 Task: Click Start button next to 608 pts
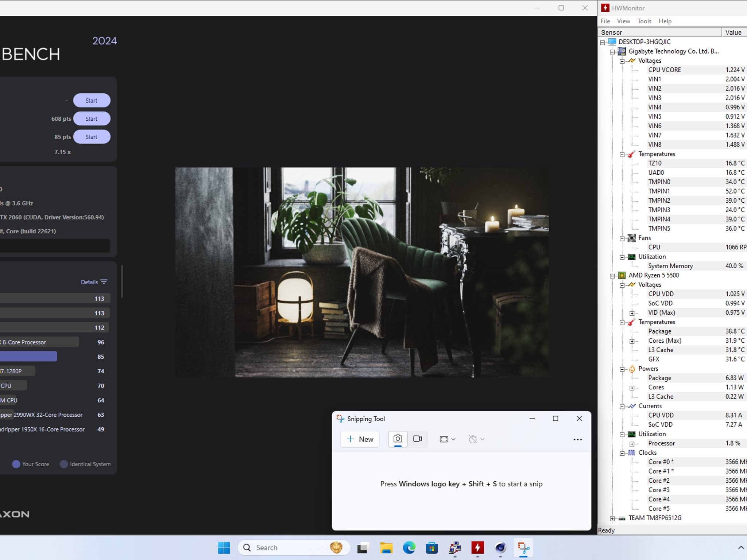[92, 119]
